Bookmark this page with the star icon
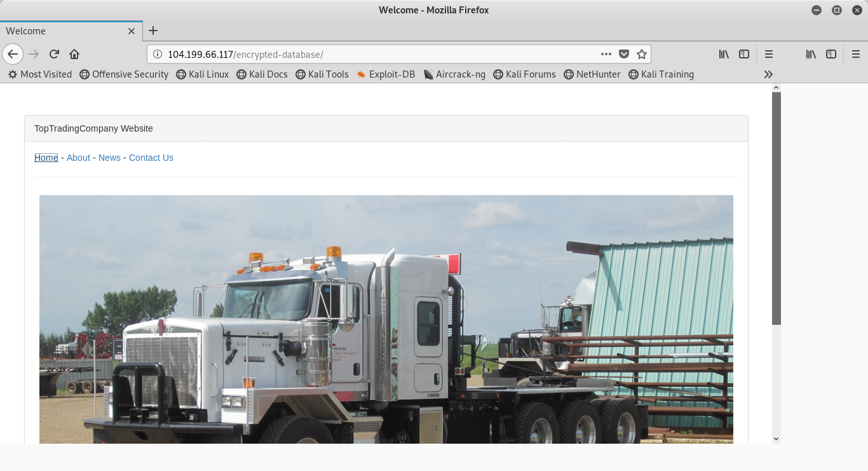Image resolution: width=868 pixels, height=471 pixels. tap(642, 54)
